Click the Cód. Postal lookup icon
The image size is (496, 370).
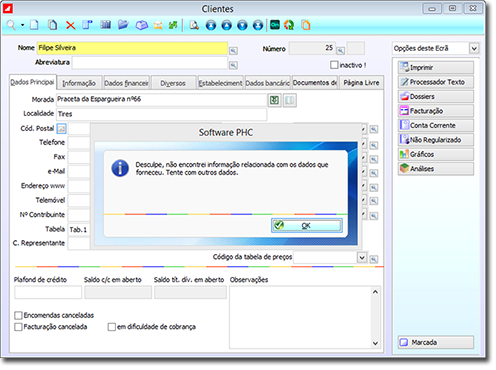coord(62,128)
